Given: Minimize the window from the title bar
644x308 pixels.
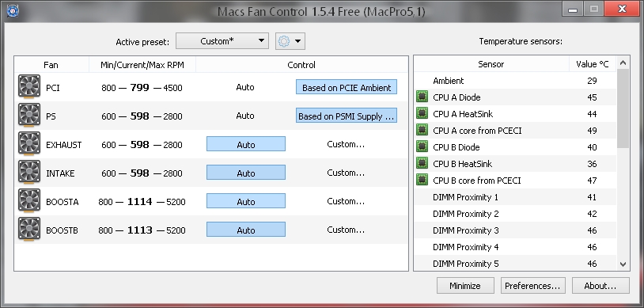Looking at the screenshot, I should tap(573, 10).
